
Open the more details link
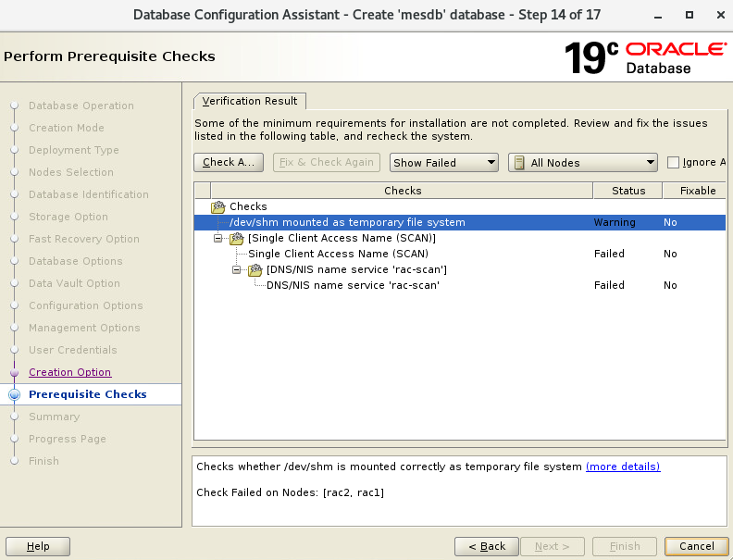[x=623, y=467]
